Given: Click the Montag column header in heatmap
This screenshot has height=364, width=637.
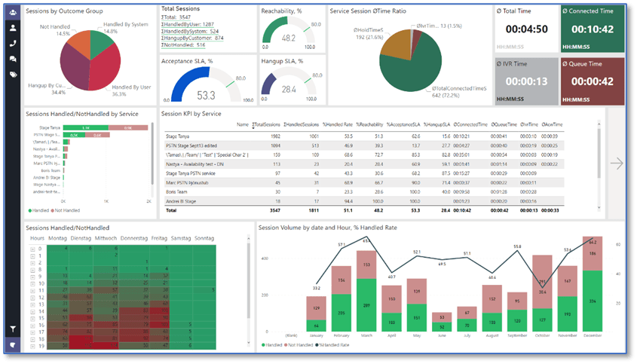Looking at the screenshot, I should point(57,238).
